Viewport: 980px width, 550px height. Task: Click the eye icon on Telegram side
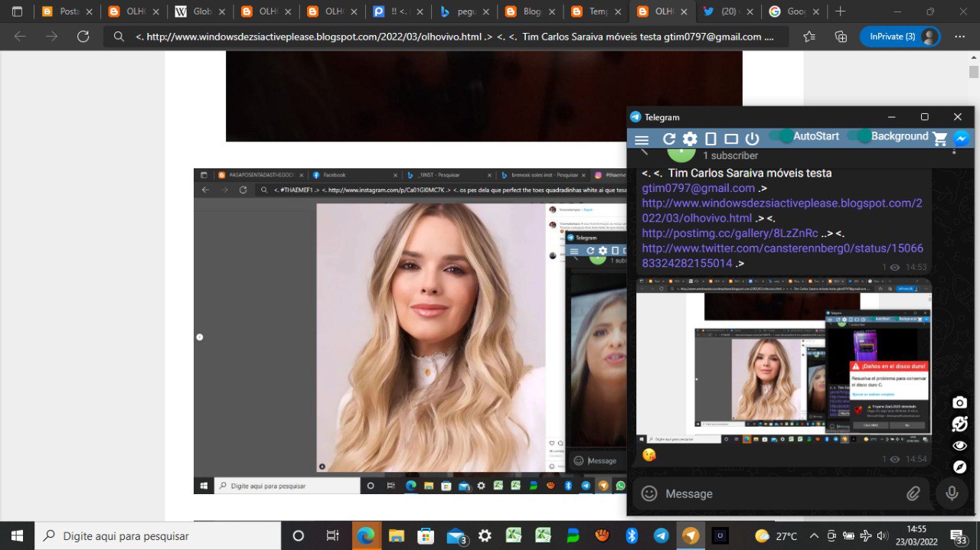coord(959,445)
